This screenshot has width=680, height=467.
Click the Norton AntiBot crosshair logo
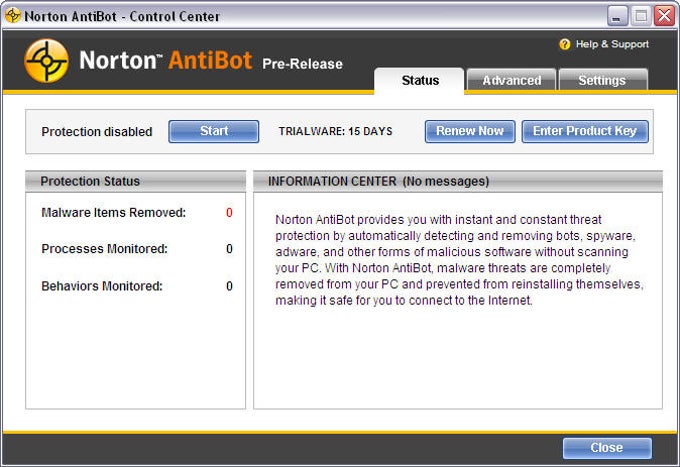(x=46, y=61)
